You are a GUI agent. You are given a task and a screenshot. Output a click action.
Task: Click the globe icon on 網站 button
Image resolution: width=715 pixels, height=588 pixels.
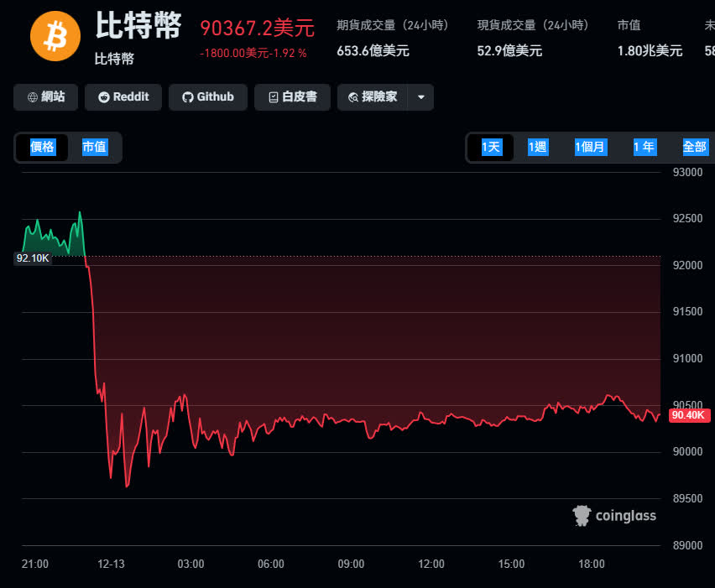(x=32, y=97)
